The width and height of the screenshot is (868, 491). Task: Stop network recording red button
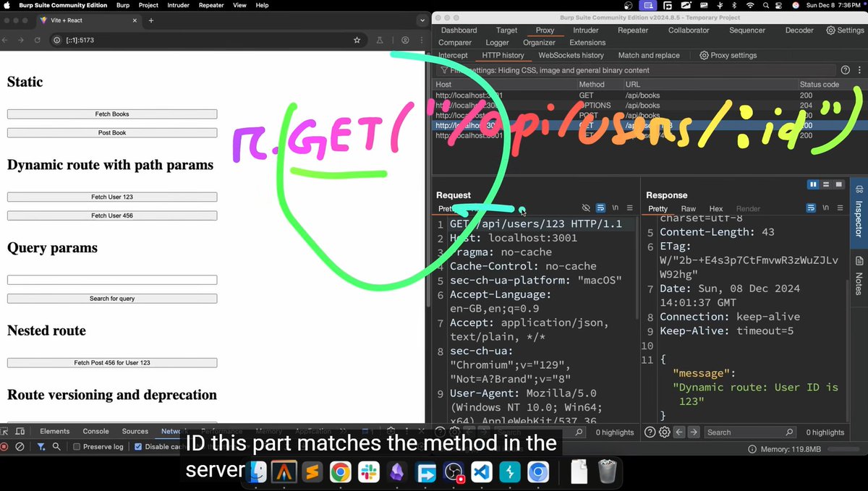(4, 447)
